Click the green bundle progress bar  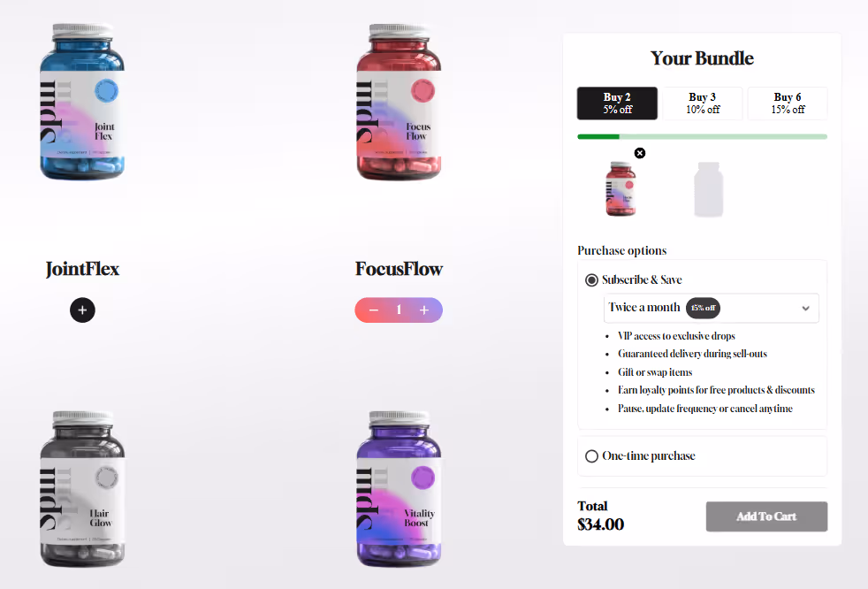point(703,136)
